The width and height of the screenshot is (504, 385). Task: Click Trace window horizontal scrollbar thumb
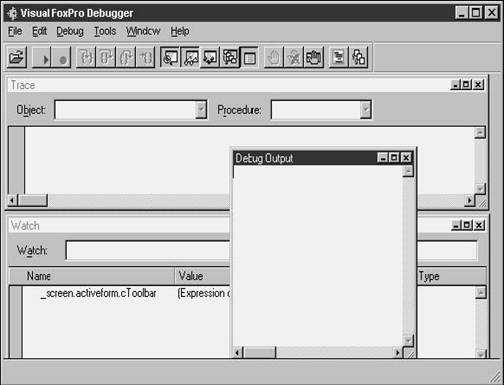coord(32,200)
